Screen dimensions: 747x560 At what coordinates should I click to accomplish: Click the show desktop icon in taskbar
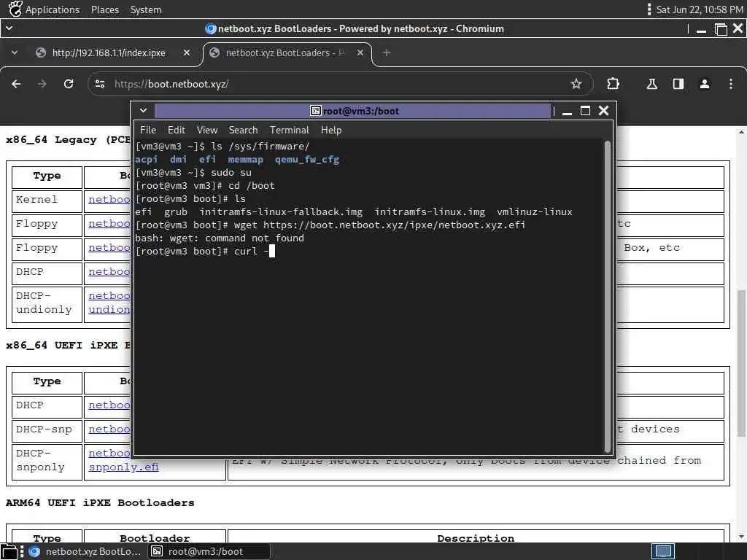(9, 551)
